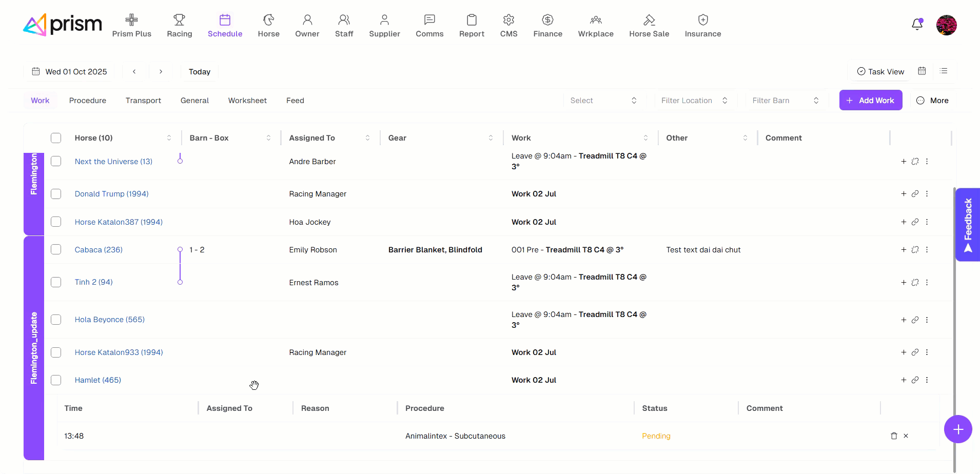980x474 pixels.
Task: Open the Worksheet tab
Action: 247,101
